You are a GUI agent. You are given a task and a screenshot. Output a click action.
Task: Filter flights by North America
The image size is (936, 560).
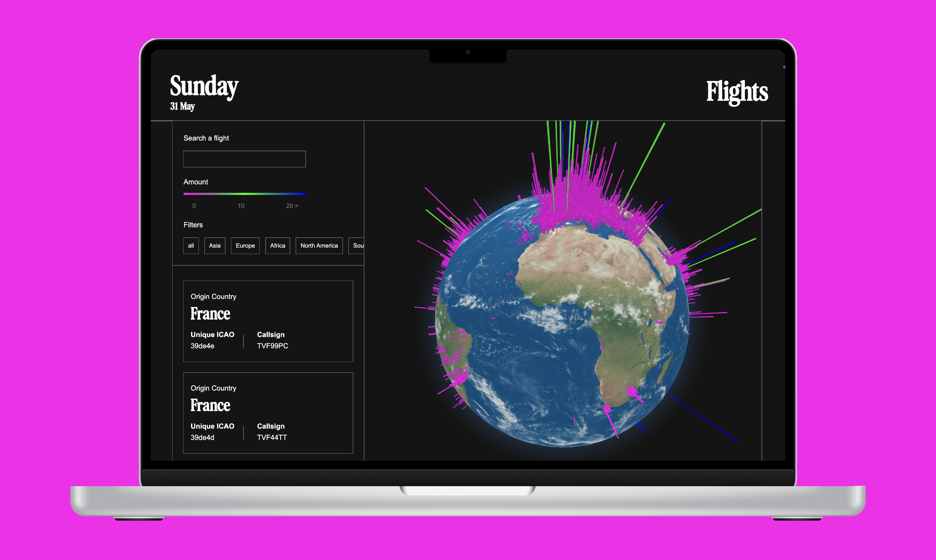tap(319, 246)
